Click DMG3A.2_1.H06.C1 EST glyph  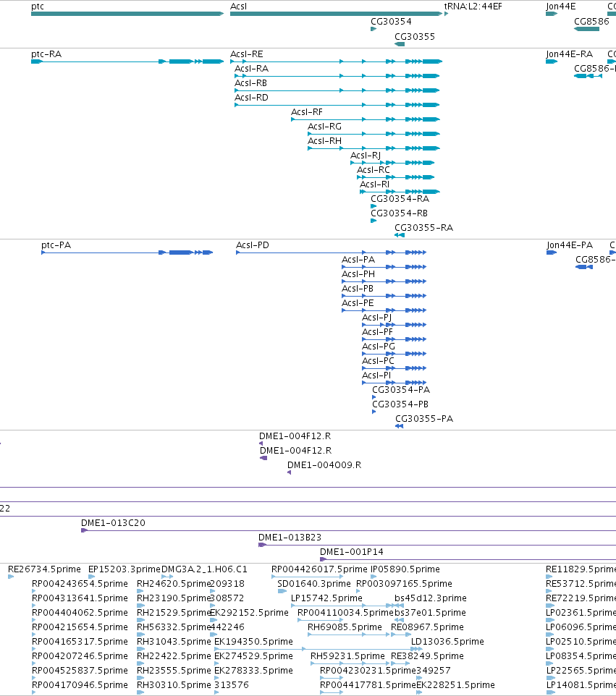coord(167,577)
